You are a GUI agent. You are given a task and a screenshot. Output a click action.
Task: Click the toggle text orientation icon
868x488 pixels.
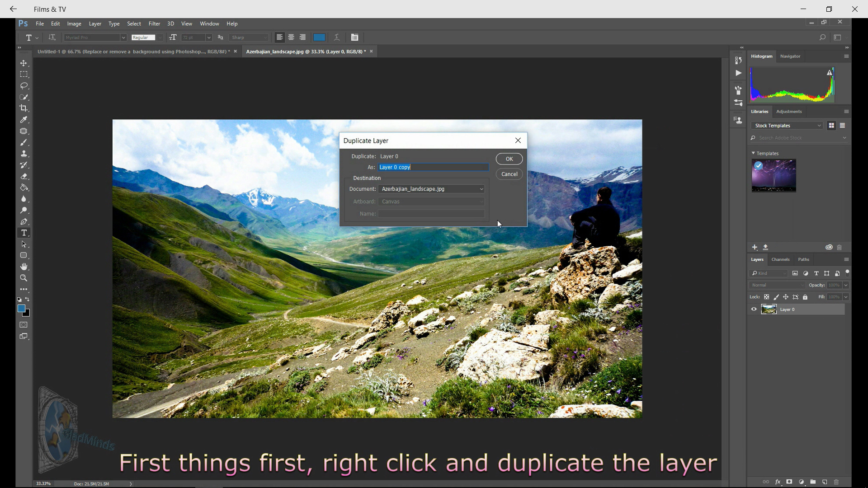[52, 38]
